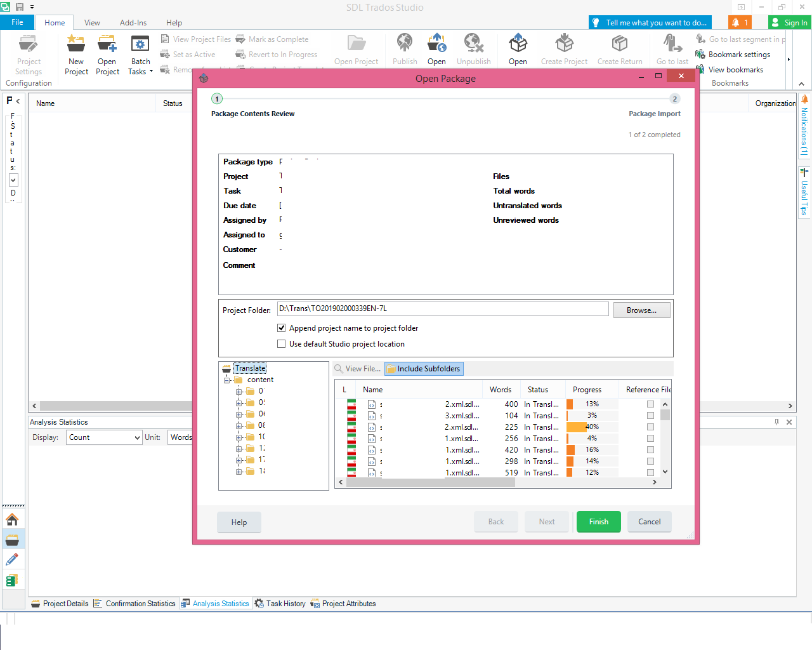This screenshot has width=812, height=650.
Task: Open the Help ribbon tab
Action: point(174,23)
